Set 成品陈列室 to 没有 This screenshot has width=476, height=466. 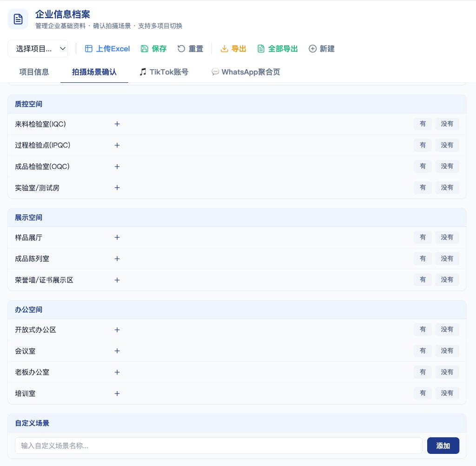click(447, 259)
